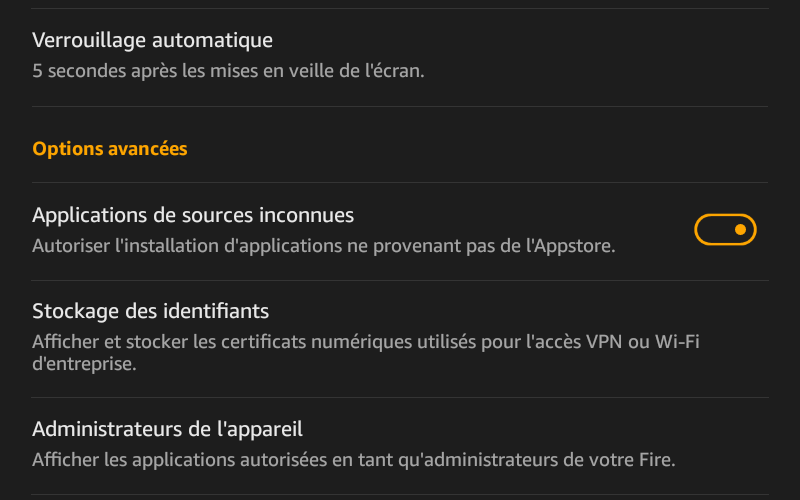Viewport: 800px width, 500px height.
Task: Change the automatic lock delay of 5 seconds
Action: tap(400, 57)
